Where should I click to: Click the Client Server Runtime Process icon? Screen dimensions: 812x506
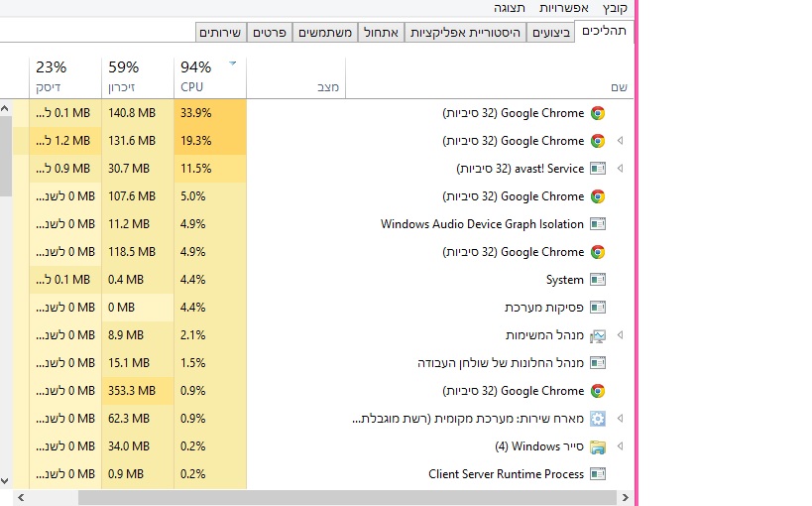click(597, 474)
